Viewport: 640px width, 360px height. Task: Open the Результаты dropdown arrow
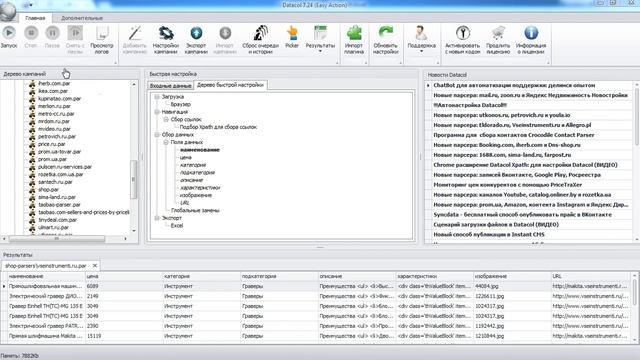pyautogui.click(x=320, y=51)
